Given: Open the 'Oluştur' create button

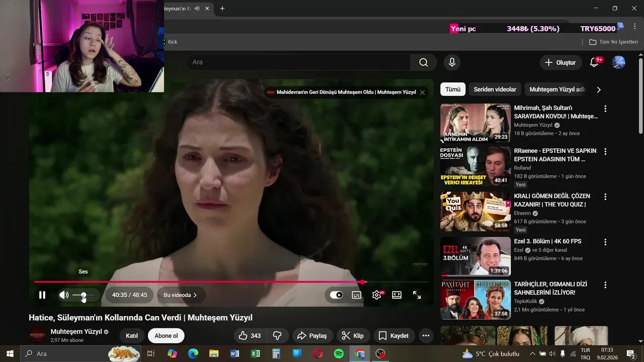Looking at the screenshot, I should (x=561, y=62).
